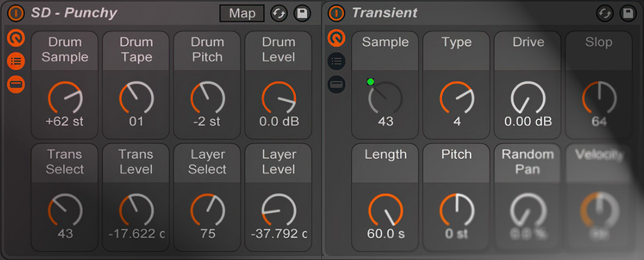Image resolution: width=644 pixels, height=260 pixels.
Task: Toggle Transient rack activator power button
Action: point(336,13)
